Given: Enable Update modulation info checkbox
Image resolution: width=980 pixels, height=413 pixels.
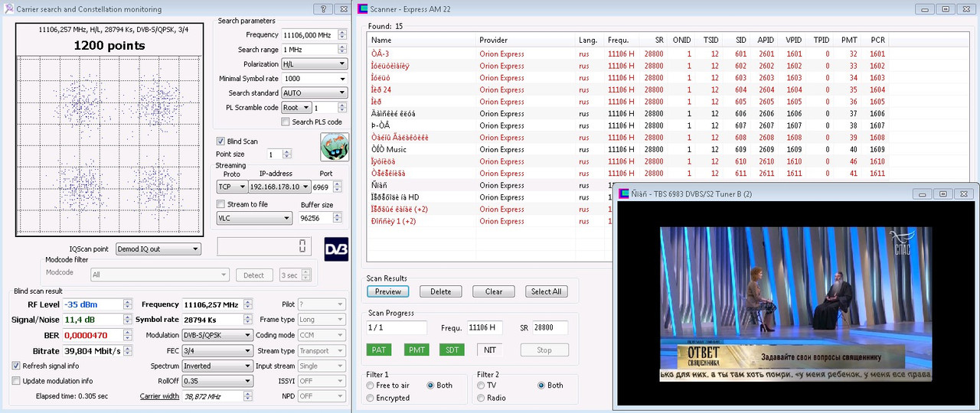Looking at the screenshot, I should click(16, 381).
